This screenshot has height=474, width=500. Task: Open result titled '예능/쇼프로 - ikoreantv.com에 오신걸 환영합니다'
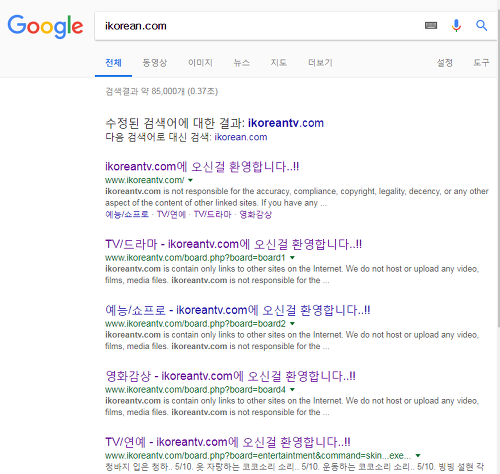click(238, 310)
